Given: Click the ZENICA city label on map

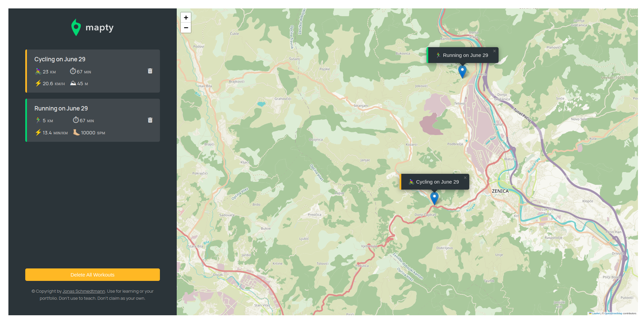Looking at the screenshot, I should coord(500,191).
